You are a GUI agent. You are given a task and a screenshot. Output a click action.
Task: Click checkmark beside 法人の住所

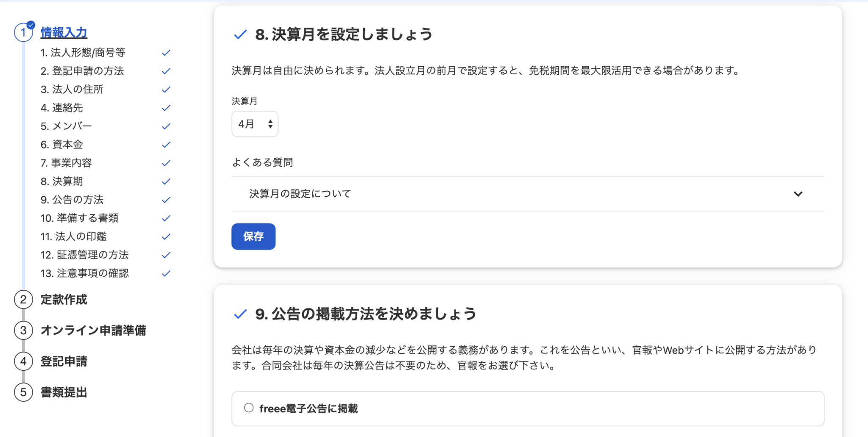[166, 89]
